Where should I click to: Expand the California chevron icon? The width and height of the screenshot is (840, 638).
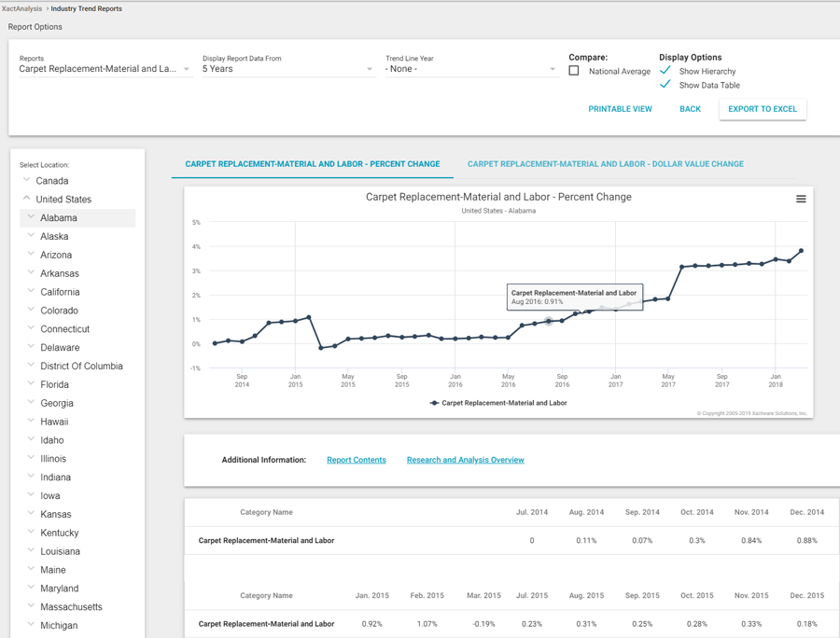click(x=31, y=291)
